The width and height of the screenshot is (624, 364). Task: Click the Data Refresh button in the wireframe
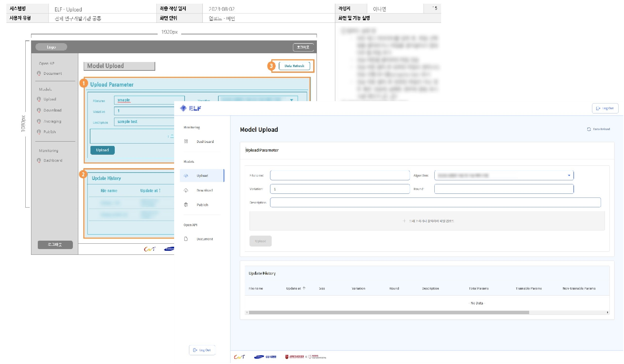tap(294, 66)
